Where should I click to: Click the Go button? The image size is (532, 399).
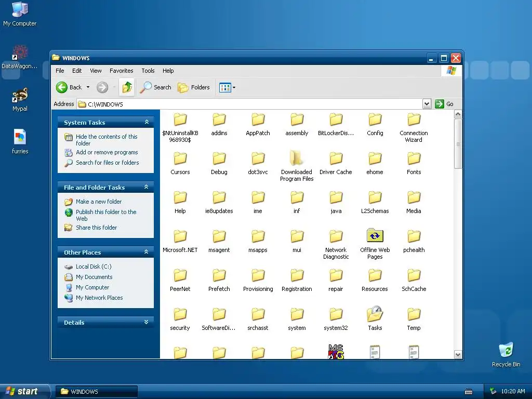444,104
